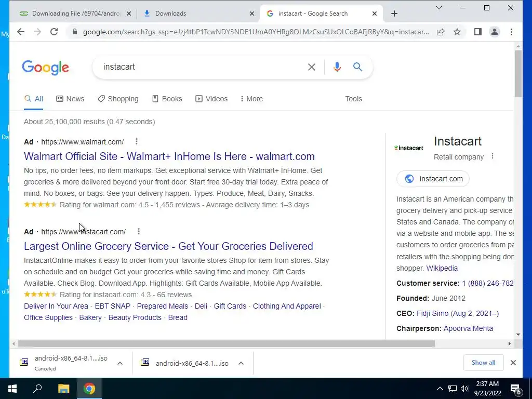The image size is (532, 399).
Task: Open the tab search chevron
Action: click(x=438, y=8)
